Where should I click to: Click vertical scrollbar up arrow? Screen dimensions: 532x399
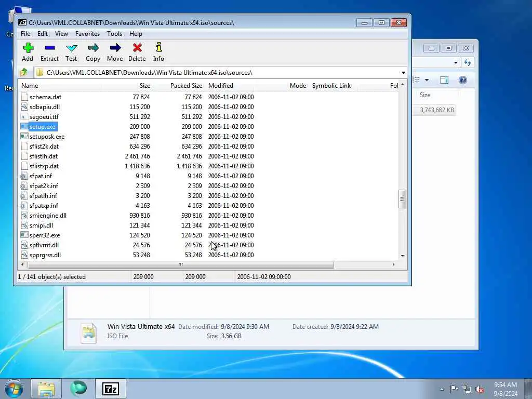pos(403,85)
